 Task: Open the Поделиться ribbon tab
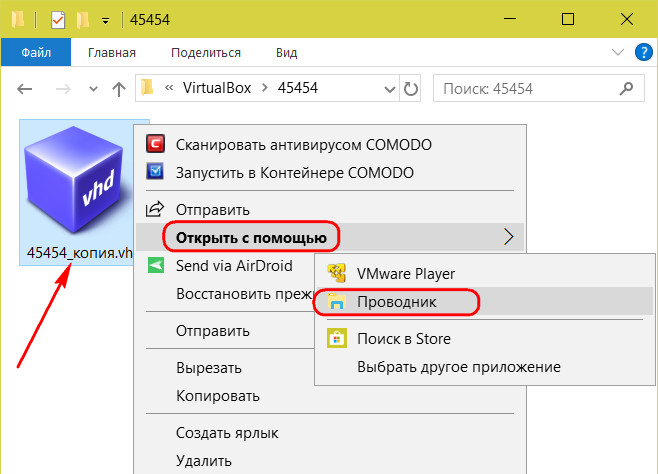pos(206,53)
